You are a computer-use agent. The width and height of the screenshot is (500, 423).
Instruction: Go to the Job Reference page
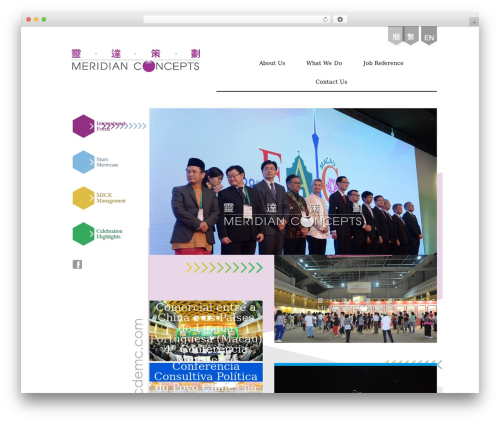click(383, 63)
